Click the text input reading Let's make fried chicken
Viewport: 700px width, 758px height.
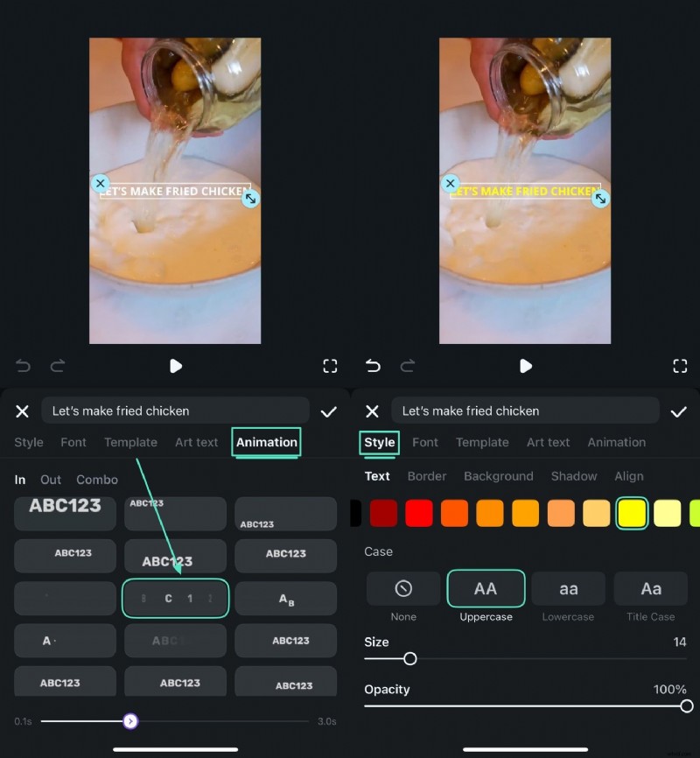click(175, 411)
